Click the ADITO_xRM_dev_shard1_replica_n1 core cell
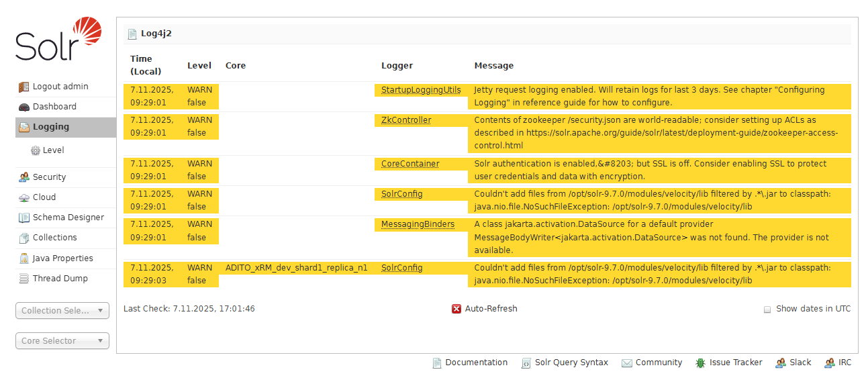Image resolution: width=868 pixels, height=382 pixels. point(296,268)
